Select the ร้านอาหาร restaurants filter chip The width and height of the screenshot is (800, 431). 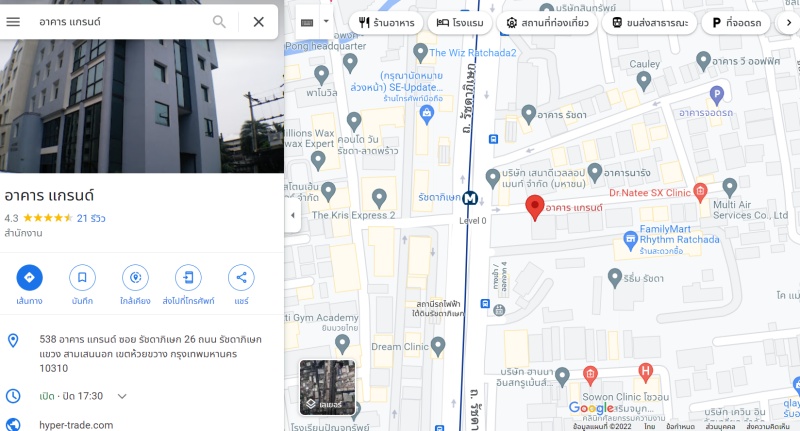tap(386, 22)
